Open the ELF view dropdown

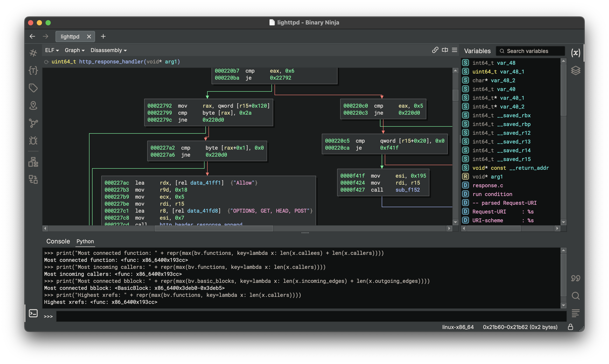click(x=52, y=50)
